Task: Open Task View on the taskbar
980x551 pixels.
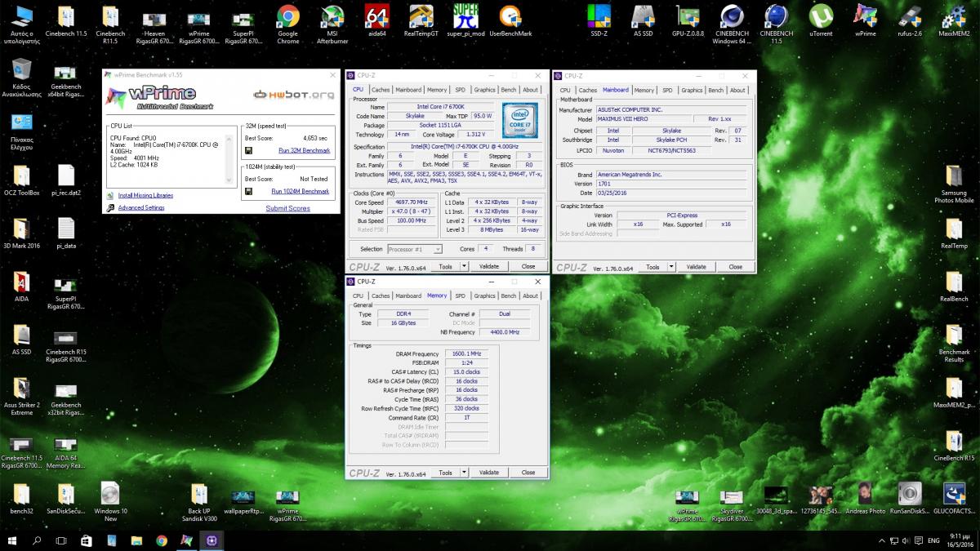Action: 61,540
